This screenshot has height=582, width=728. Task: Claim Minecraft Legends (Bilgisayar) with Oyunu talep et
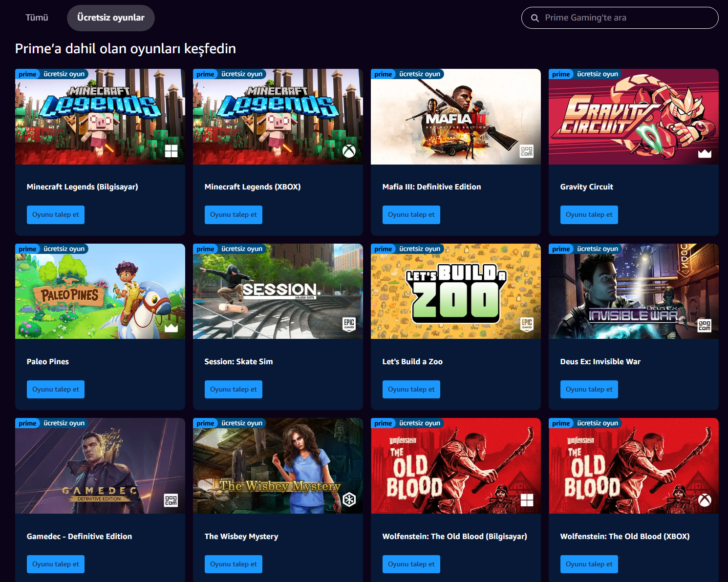tap(56, 215)
